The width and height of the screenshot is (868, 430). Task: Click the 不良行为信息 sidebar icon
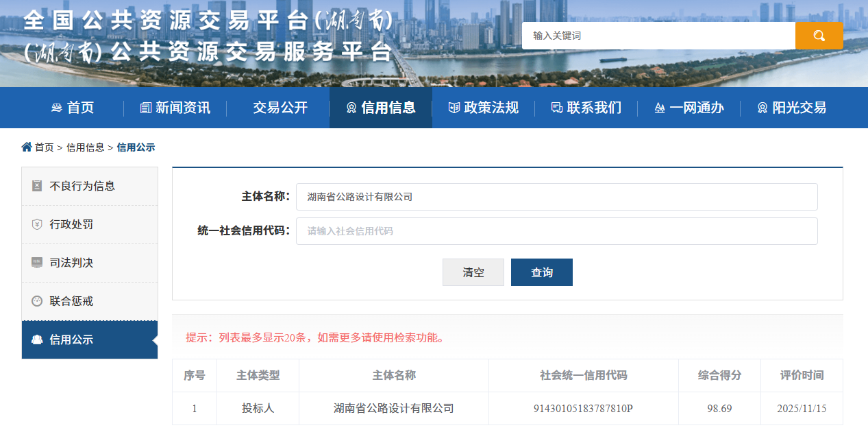point(36,186)
